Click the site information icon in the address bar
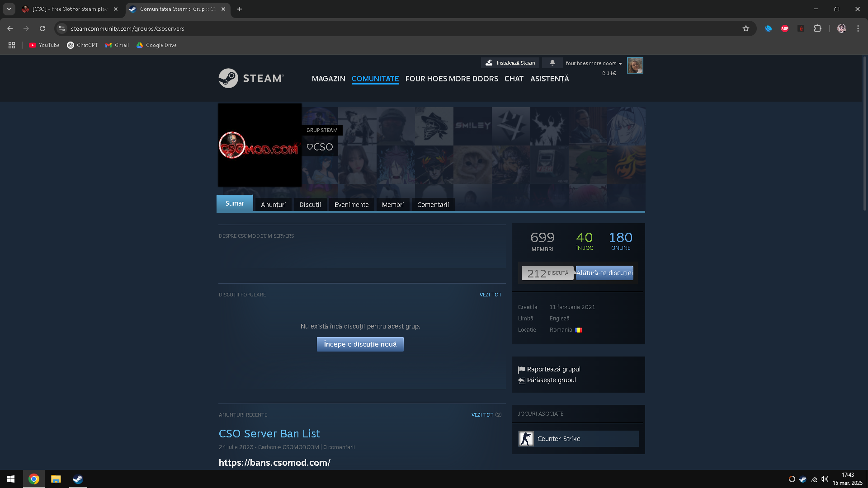The height and width of the screenshot is (488, 868). pyautogui.click(x=62, y=28)
